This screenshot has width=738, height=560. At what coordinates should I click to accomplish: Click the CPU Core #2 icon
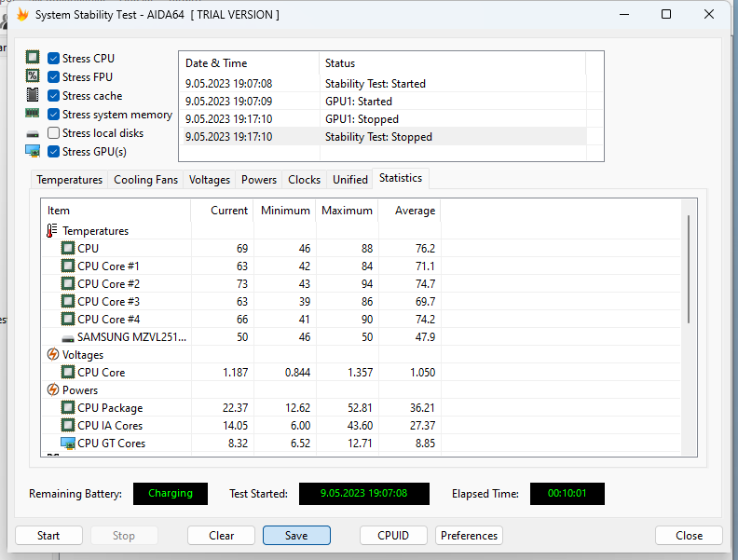click(68, 284)
